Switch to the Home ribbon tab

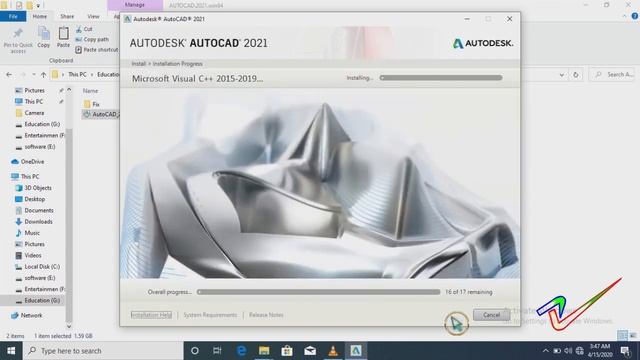coord(40,16)
